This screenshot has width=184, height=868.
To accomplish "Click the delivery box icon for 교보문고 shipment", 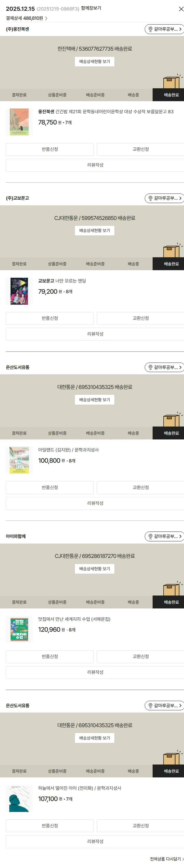I will [171, 251].
